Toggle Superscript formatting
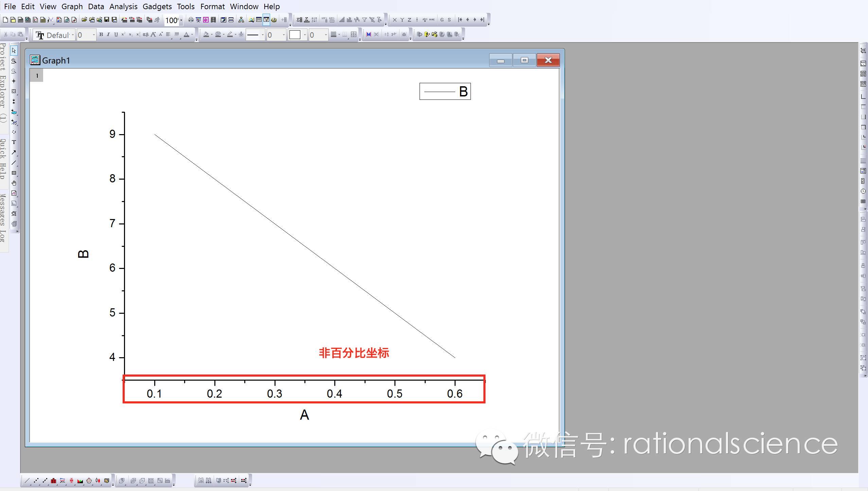 pyautogui.click(x=123, y=34)
